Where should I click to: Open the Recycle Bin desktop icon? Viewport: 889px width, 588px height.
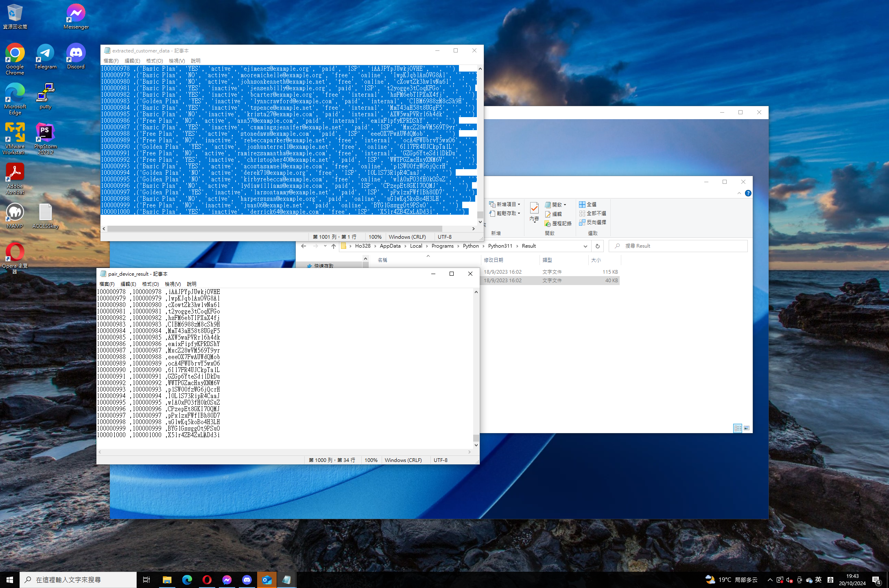click(15, 16)
